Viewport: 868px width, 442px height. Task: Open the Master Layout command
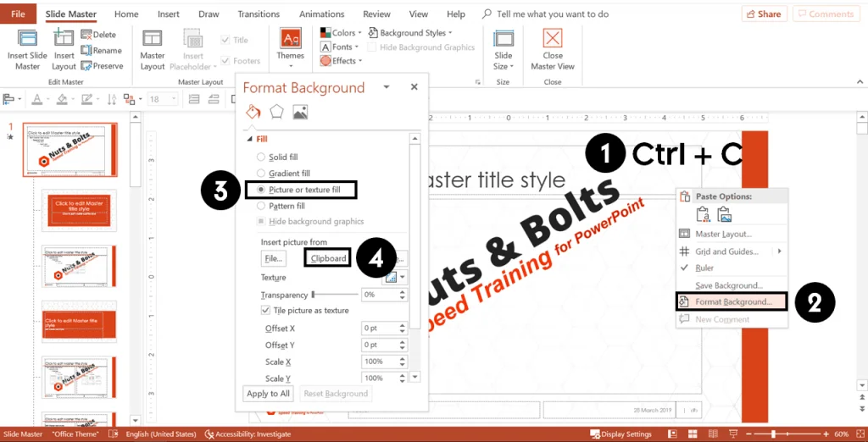click(x=153, y=50)
